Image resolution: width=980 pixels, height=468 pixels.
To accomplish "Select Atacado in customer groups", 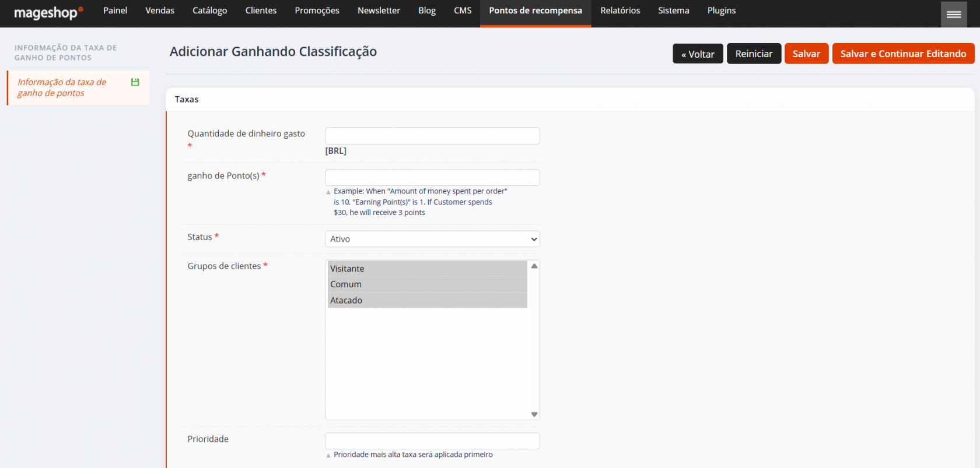I will tap(428, 300).
